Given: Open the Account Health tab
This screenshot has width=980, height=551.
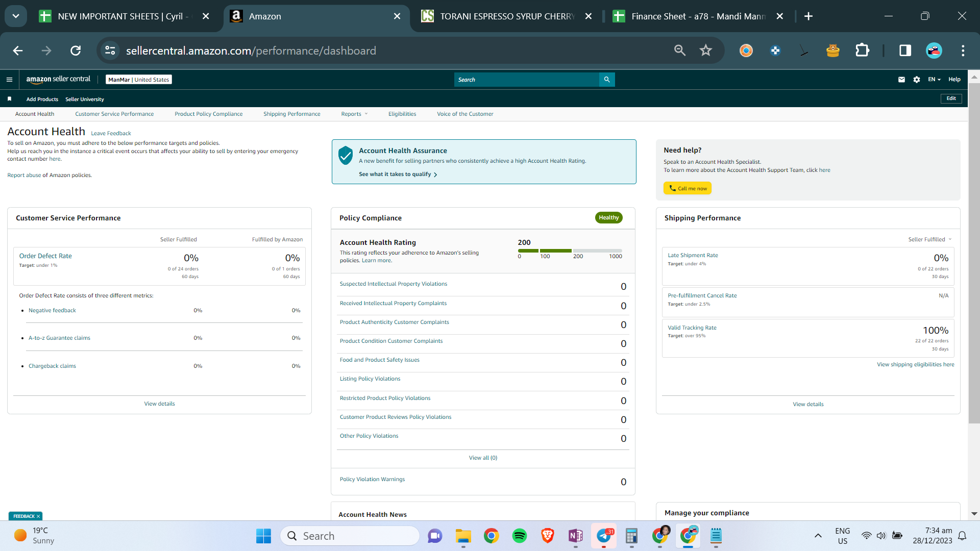Looking at the screenshot, I should point(35,114).
